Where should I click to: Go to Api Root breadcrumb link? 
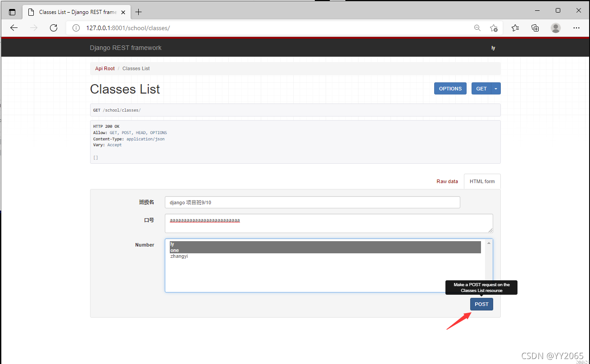(x=105, y=68)
